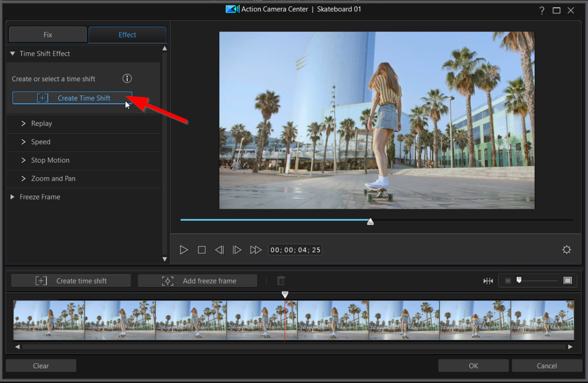Click the time shift info icon
Viewport: 588px width, 383px height.
[127, 78]
